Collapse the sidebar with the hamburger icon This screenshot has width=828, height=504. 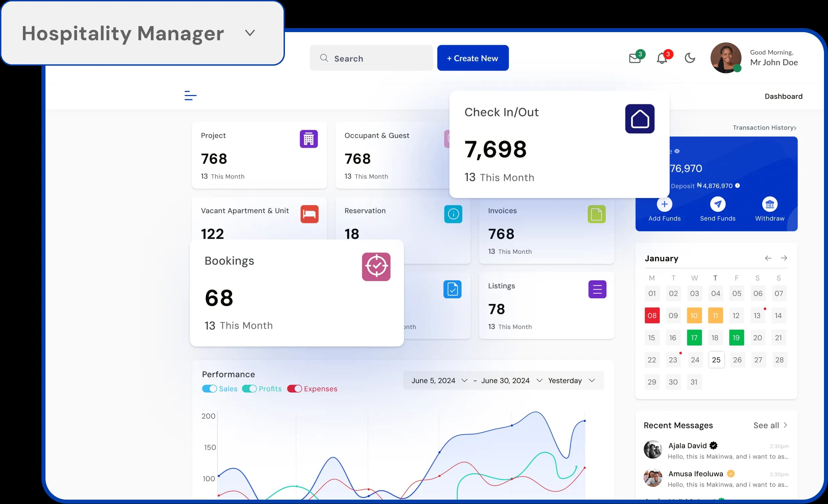pos(190,96)
